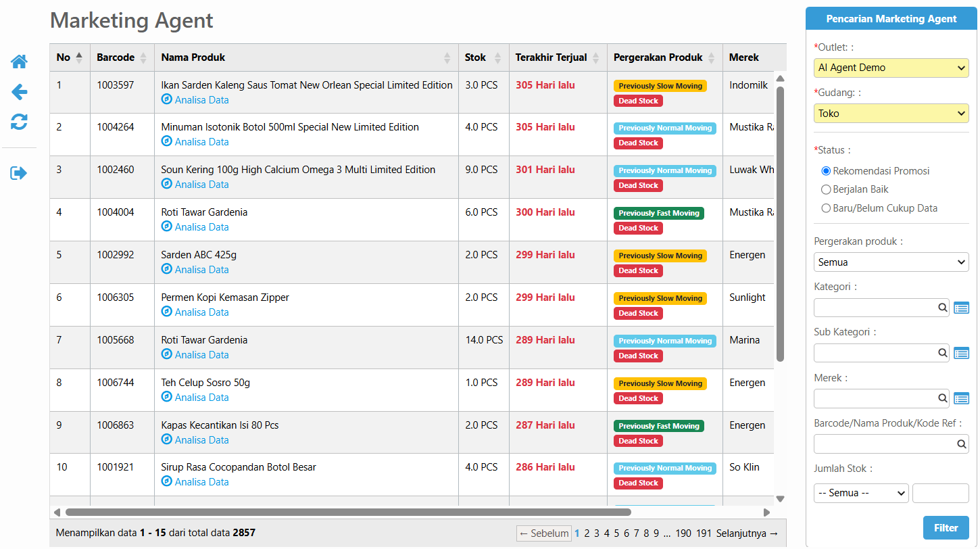Image resolution: width=980 pixels, height=549 pixels.
Task: Open the Merek list picker icon
Action: tap(961, 399)
